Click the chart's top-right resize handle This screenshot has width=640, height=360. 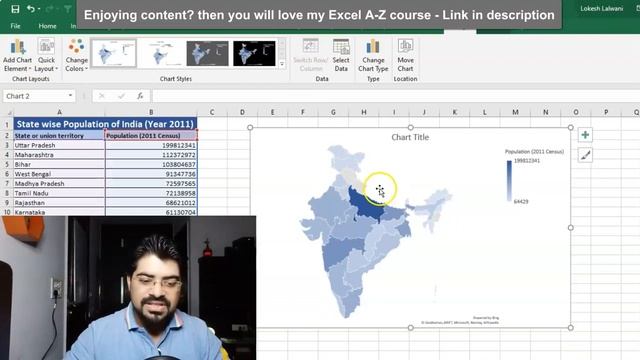(571, 128)
